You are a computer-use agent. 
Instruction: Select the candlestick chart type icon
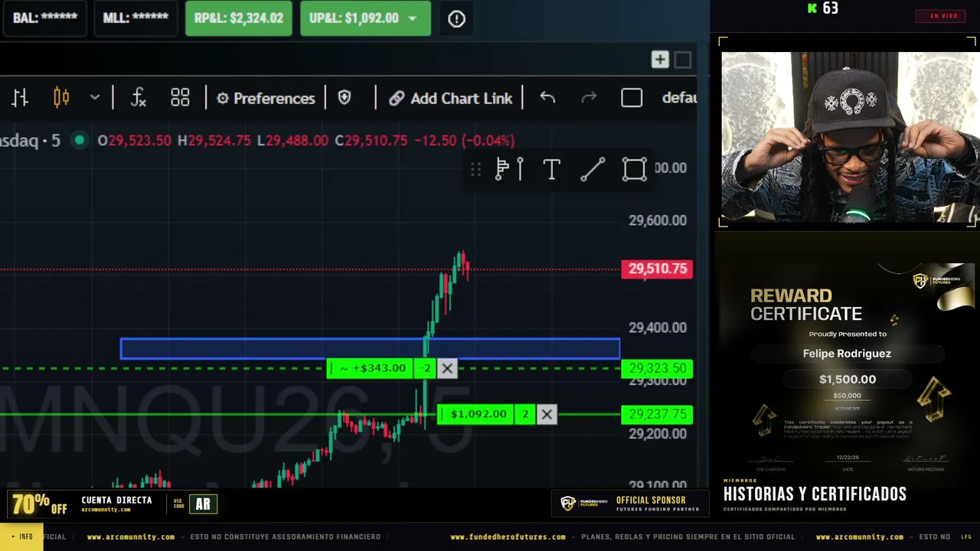point(61,98)
